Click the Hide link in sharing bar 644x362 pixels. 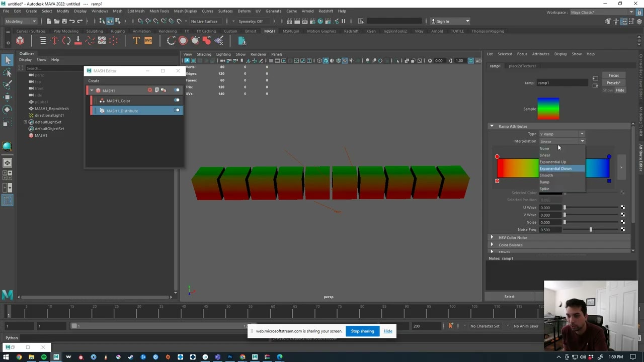click(x=388, y=331)
